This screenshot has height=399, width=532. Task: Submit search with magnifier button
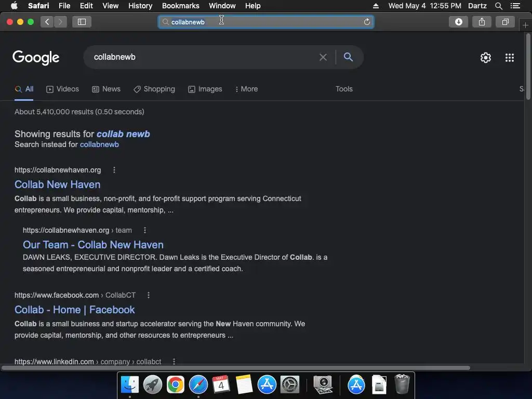click(x=348, y=57)
